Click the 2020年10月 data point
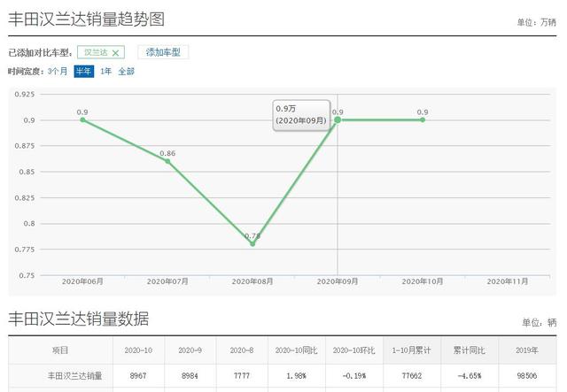 click(423, 119)
